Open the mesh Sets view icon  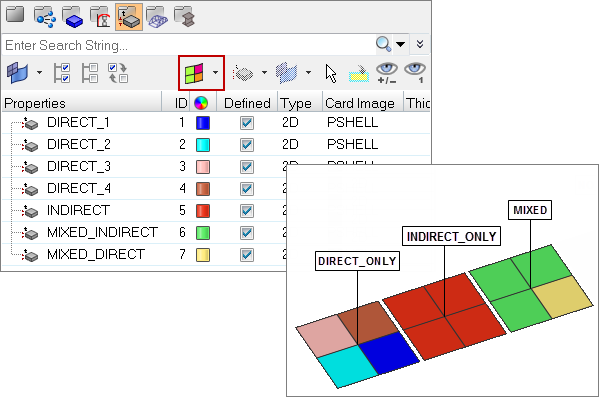(x=157, y=17)
